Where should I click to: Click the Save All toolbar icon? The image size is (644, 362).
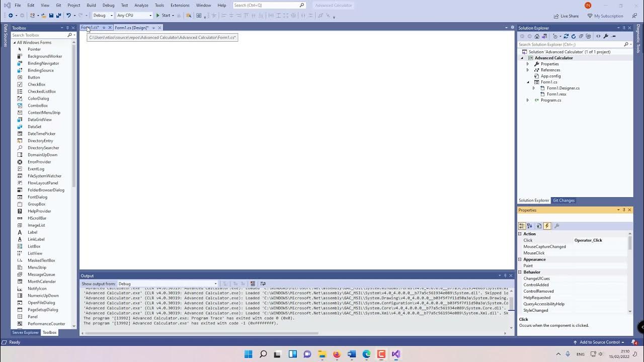click(58, 16)
